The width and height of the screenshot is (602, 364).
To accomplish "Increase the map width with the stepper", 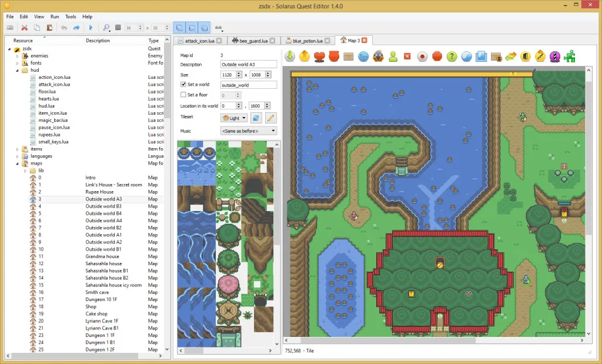I will pyautogui.click(x=240, y=72).
